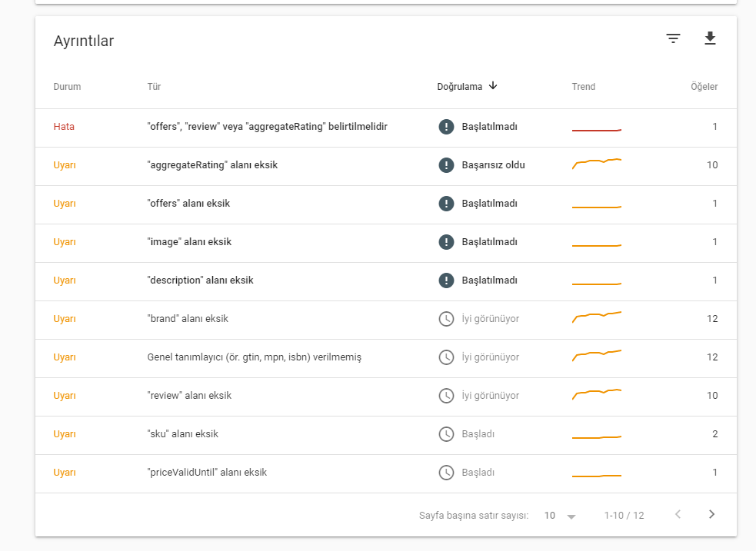Click sort arrow next to Doğrulama
This screenshot has height=551, width=756.
493,86
